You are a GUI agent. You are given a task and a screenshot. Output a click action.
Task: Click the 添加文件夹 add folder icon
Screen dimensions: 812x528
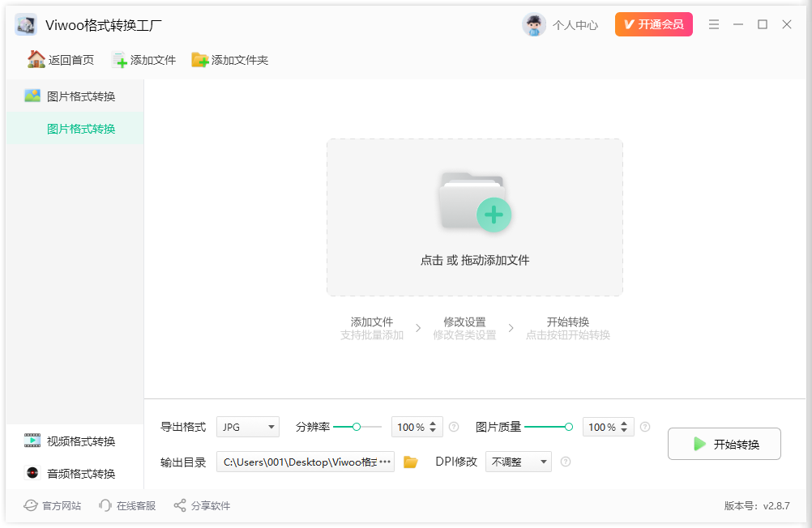pos(199,59)
